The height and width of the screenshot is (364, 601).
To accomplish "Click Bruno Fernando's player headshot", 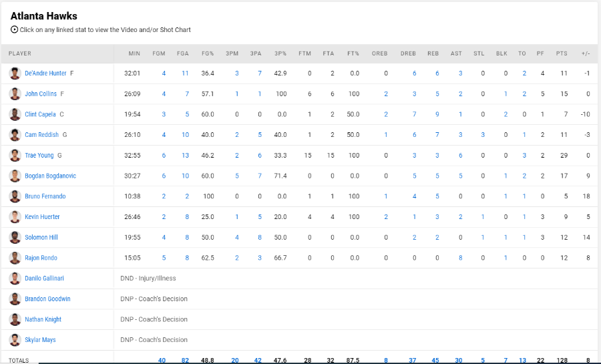I will (x=15, y=196).
